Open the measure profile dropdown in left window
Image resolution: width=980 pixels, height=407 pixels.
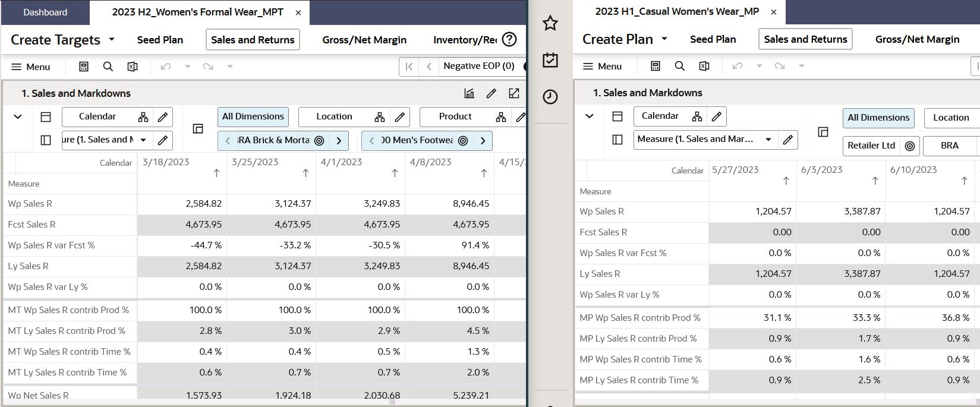click(x=143, y=140)
